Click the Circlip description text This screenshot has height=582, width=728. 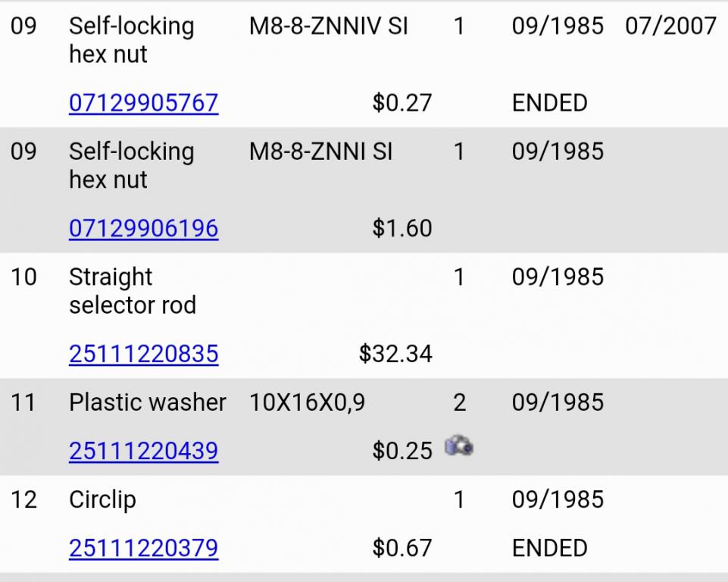[102, 499]
